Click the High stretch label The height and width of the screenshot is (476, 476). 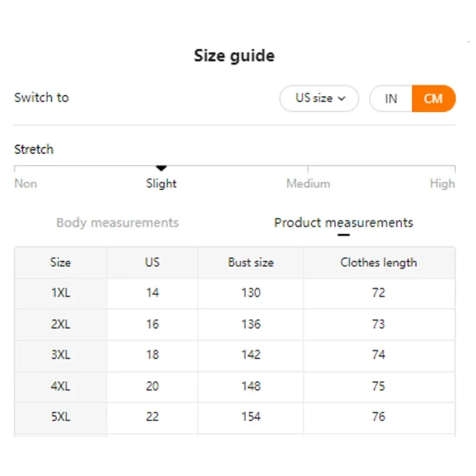[x=442, y=184]
